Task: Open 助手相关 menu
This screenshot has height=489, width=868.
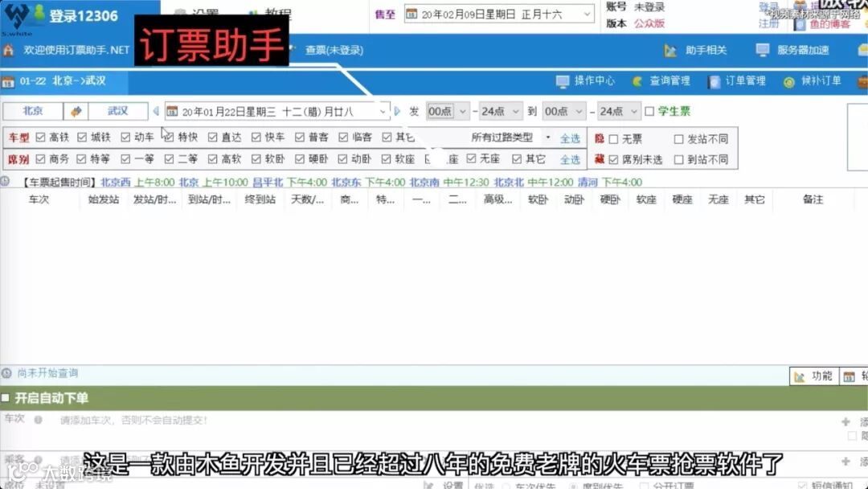Action: tap(706, 51)
